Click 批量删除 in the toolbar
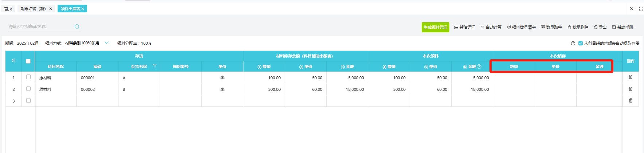The height and width of the screenshot is (153, 644). click(578, 27)
